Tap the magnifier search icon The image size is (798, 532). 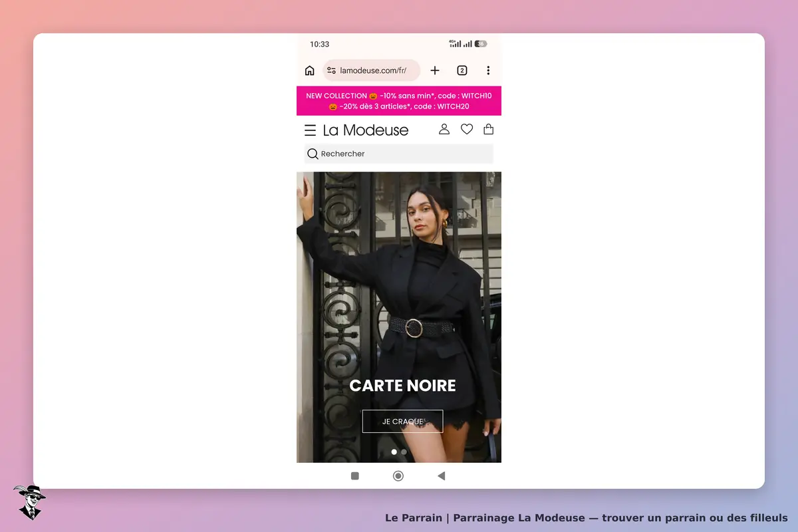click(x=313, y=154)
